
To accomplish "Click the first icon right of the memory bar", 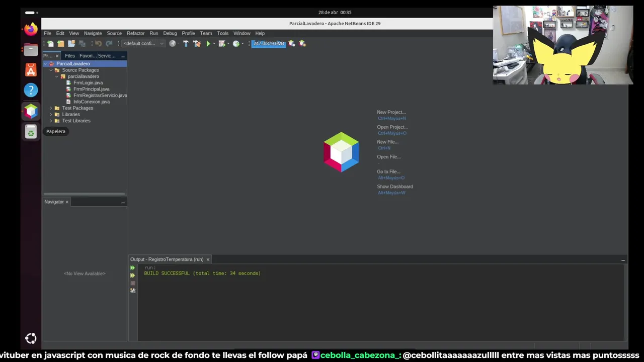I will click(292, 44).
